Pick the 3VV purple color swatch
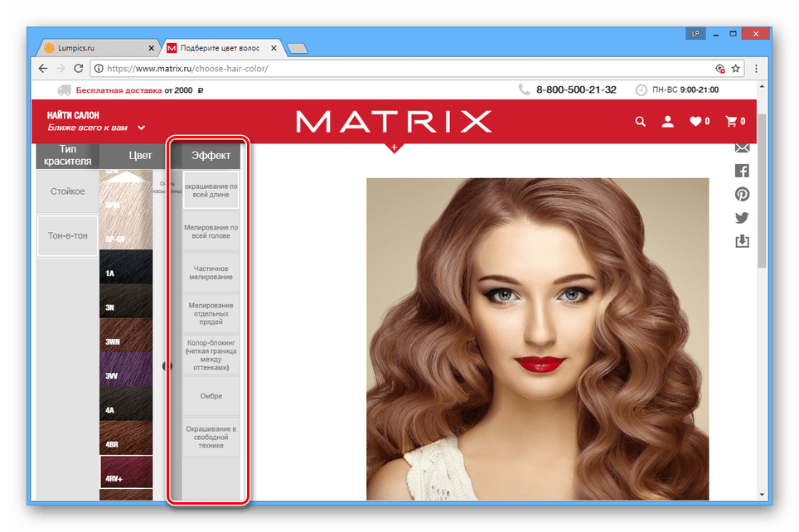 pyautogui.click(x=126, y=369)
